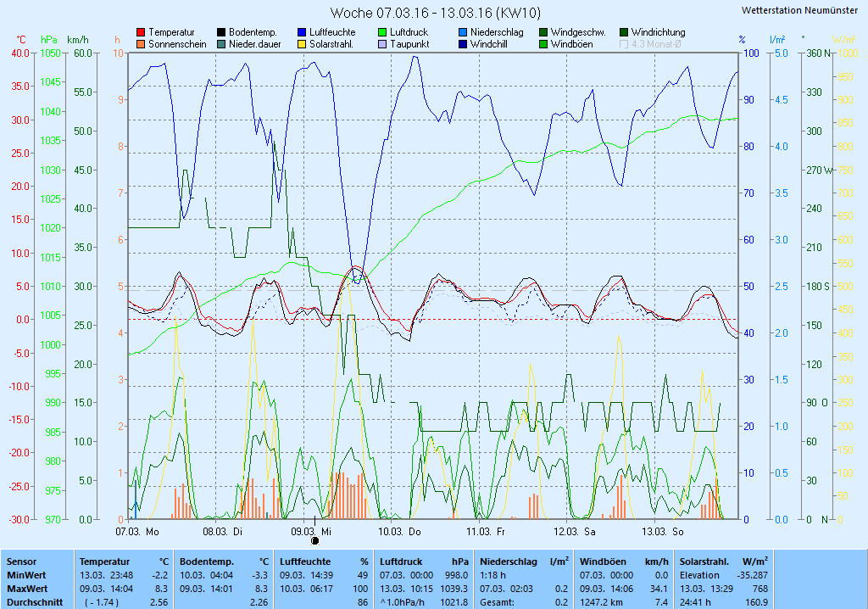Click the teal Nieder.dauer legend swatch
This screenshot has height=609, width=868.
click(221, 44)
